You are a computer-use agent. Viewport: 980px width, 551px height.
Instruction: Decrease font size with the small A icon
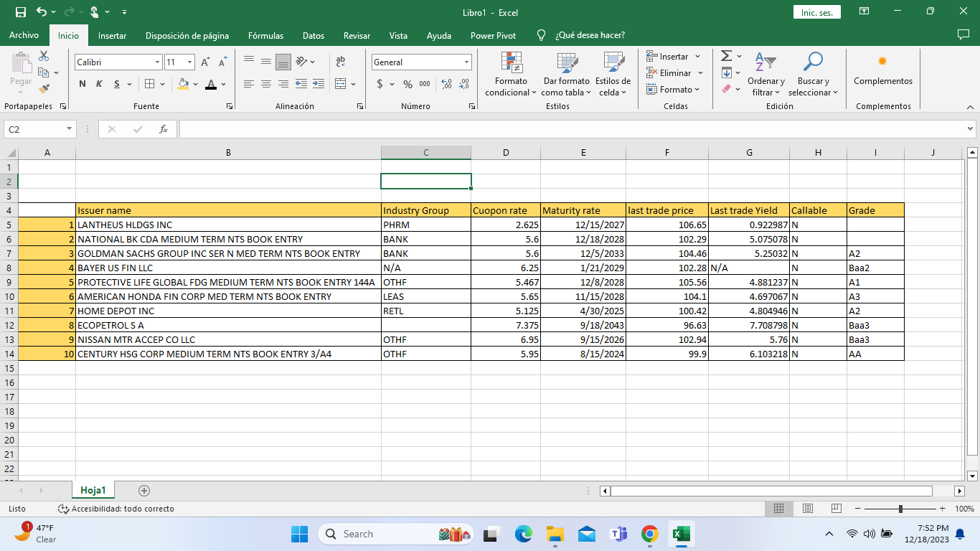point(222,62)
